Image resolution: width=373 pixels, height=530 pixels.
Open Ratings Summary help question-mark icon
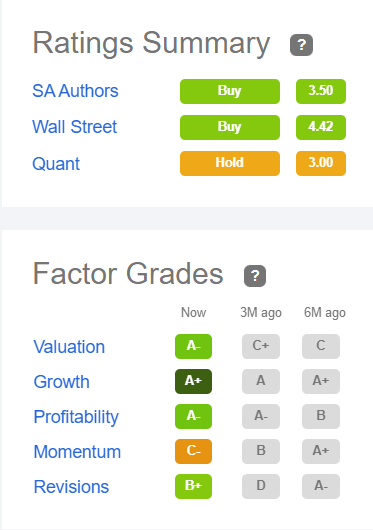[301, 45]
